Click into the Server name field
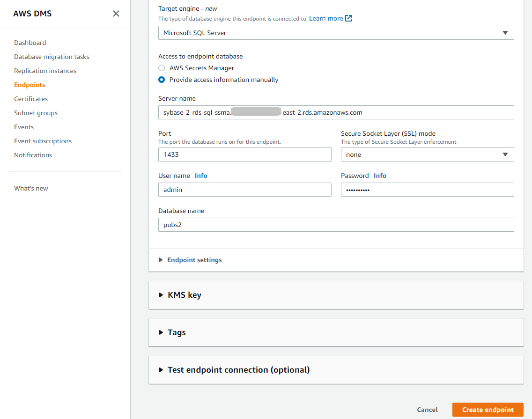The height and width of the screenshot is (419, 532). (x=336, y=112)
